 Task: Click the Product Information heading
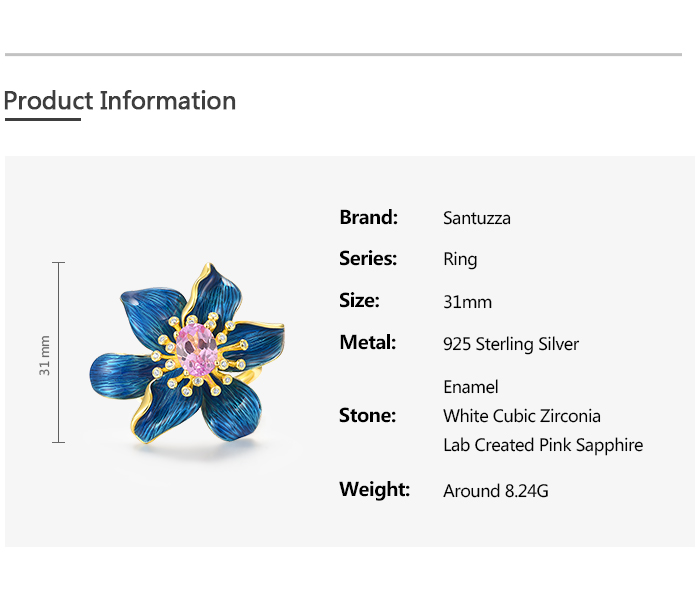(x=120, y=101)
